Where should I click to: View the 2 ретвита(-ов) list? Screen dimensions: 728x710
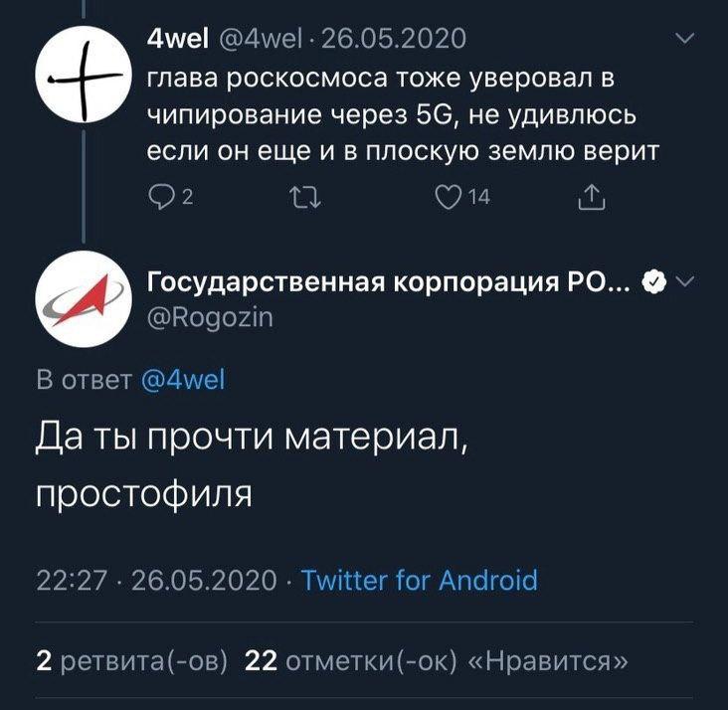(x=131, y=660)
